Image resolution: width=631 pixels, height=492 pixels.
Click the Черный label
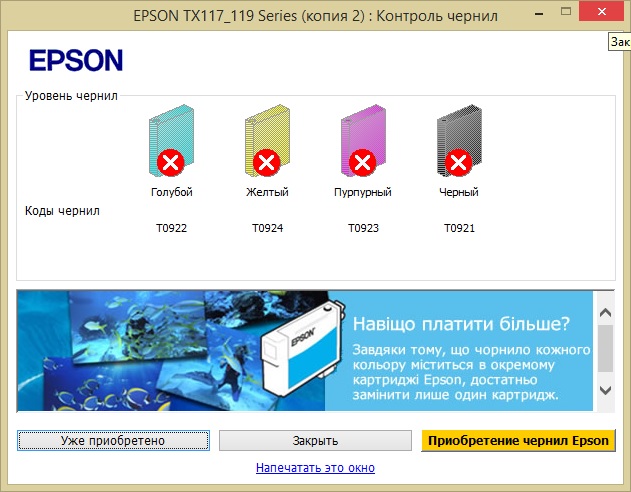pyautogui.click(x=459, y=192)
